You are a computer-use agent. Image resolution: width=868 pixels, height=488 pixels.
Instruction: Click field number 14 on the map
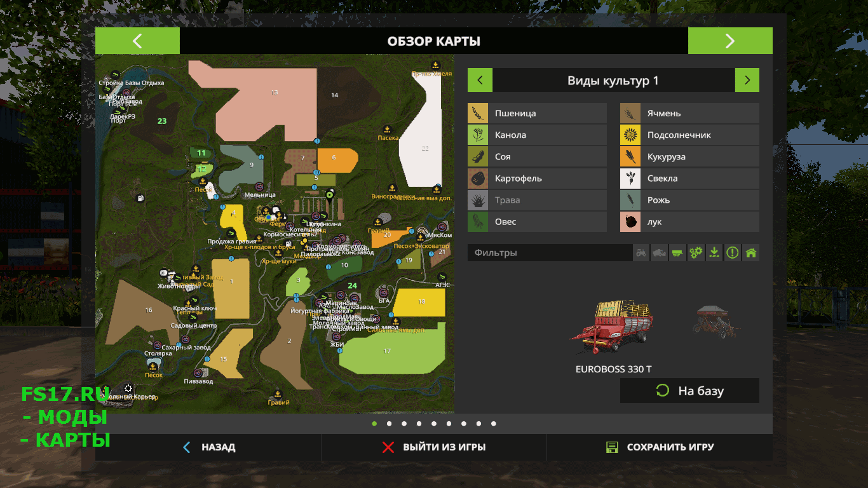click(334, 95)
